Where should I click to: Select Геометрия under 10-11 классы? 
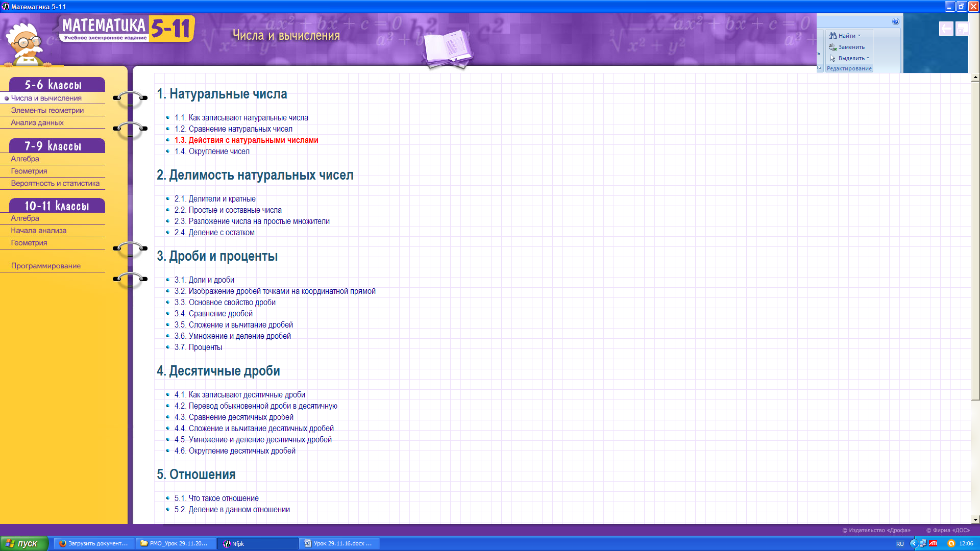(29, 242)
